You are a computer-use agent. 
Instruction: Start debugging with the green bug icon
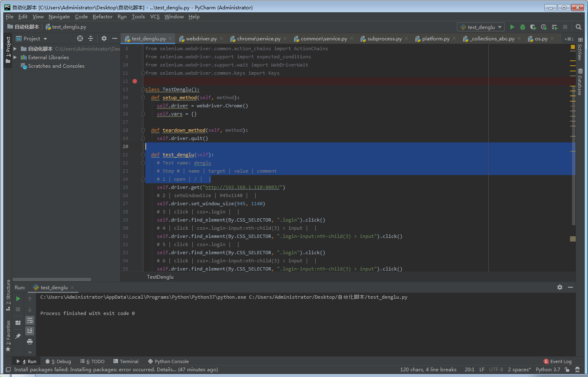(x=523, y=27)
